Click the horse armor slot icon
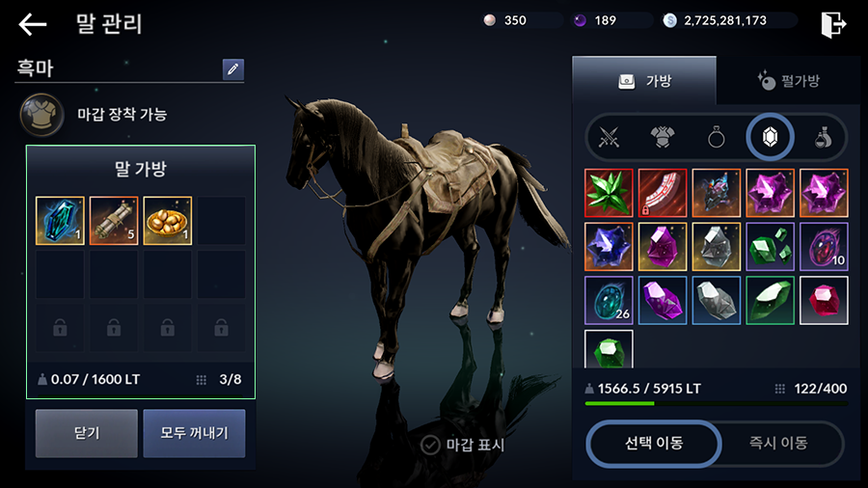The height and width of the screenshot is (488, 868). 41,115
